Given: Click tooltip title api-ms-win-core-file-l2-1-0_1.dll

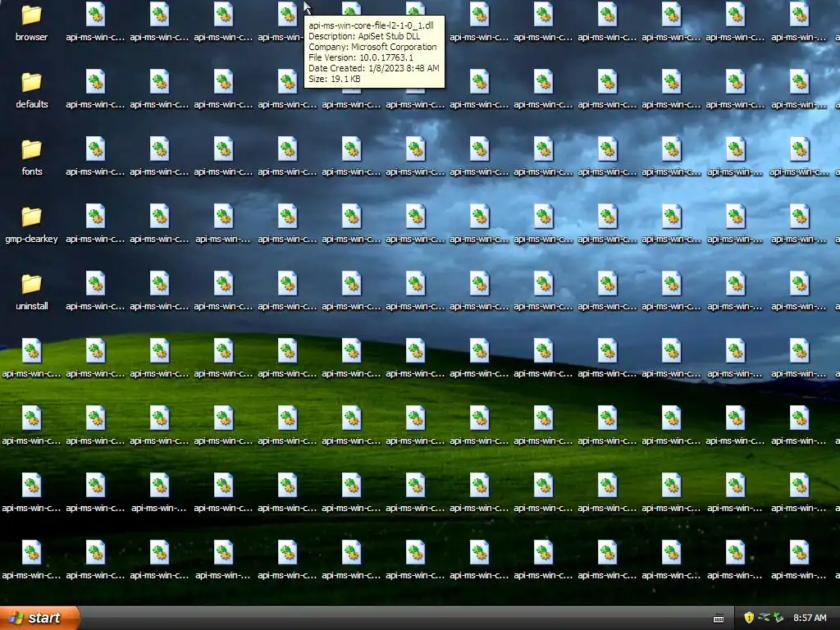Looking at the screenshot, I should point(372,25).
